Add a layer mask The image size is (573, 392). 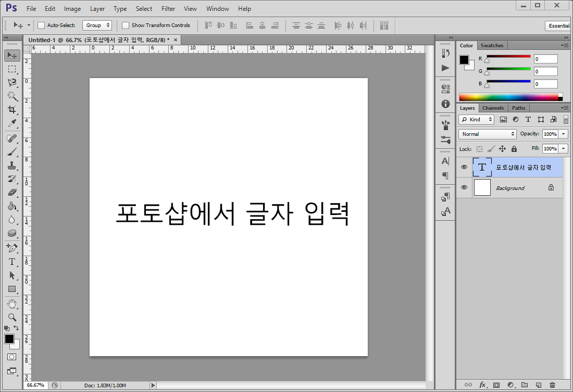coord(496,385)
